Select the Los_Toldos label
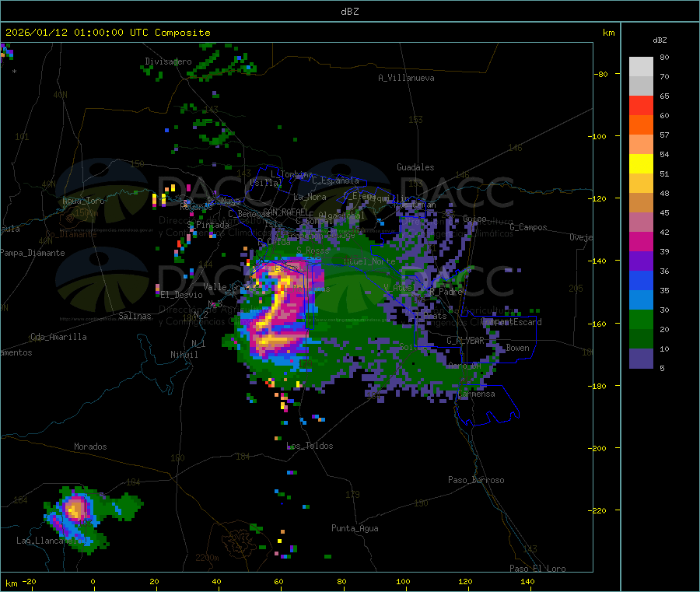Image resolution: width=700 pixels, height=592 pixels. 310,446
